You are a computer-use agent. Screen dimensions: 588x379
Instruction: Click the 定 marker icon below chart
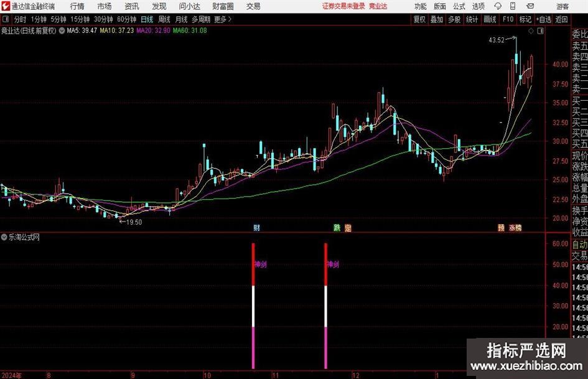(348, 228)
